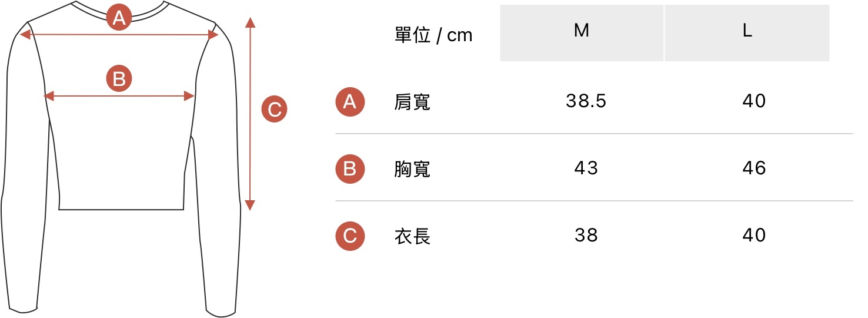Select the 38 garment length value
Viewport: 868px width, 318px height.
[x=586, y=236]
